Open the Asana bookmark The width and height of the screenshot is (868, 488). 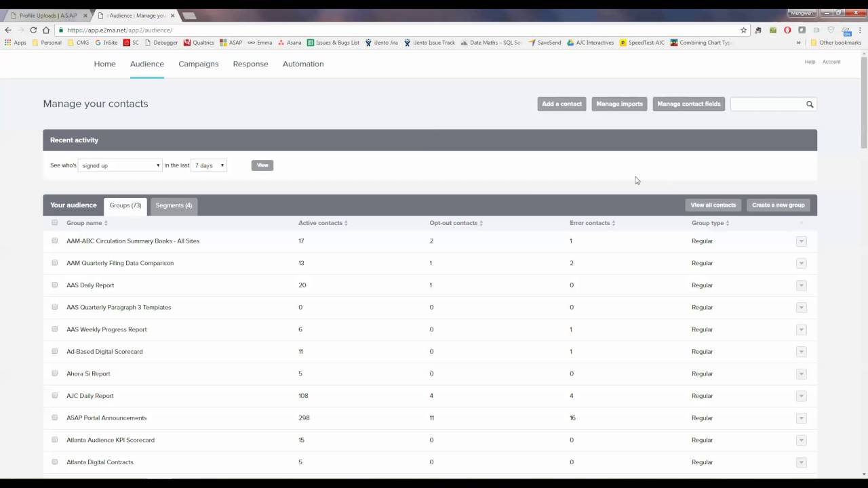(290, 43)
